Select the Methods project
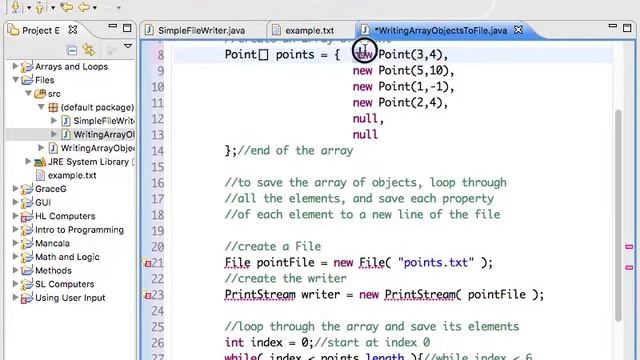Viewport: 640px width, 360px height. click(x=53, y=270)
